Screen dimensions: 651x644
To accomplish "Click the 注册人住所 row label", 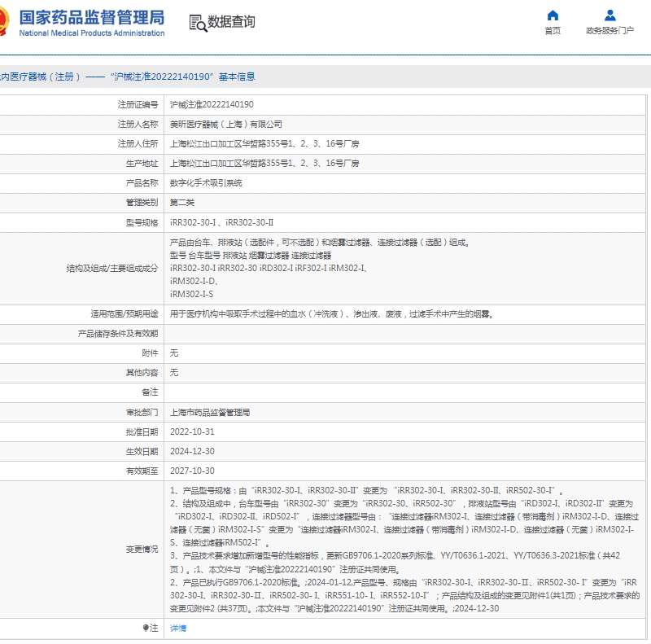I will pyautogui.click(x=138, y=144).
